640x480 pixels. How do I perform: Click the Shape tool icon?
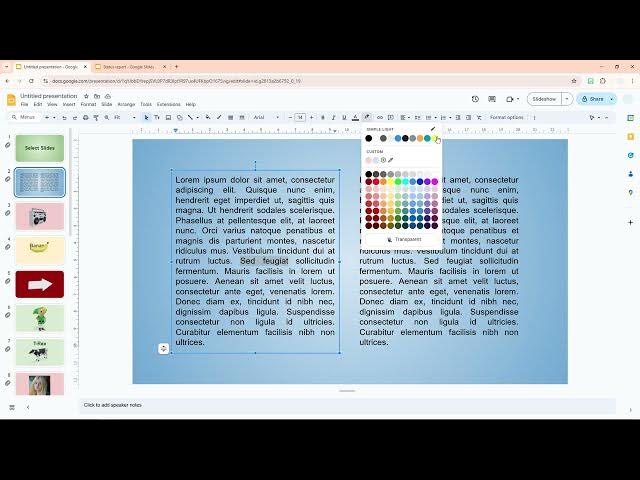(x=179, y=118)
